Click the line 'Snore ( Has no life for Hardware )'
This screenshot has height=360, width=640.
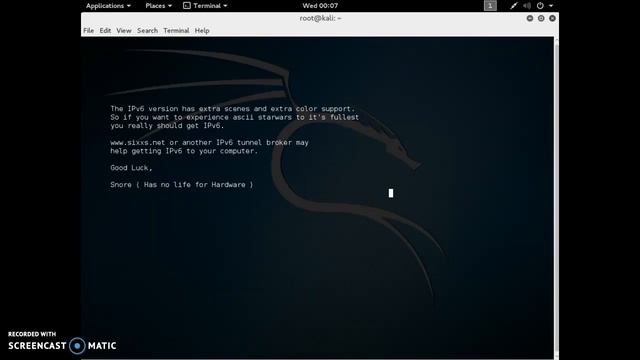(182, 184)
